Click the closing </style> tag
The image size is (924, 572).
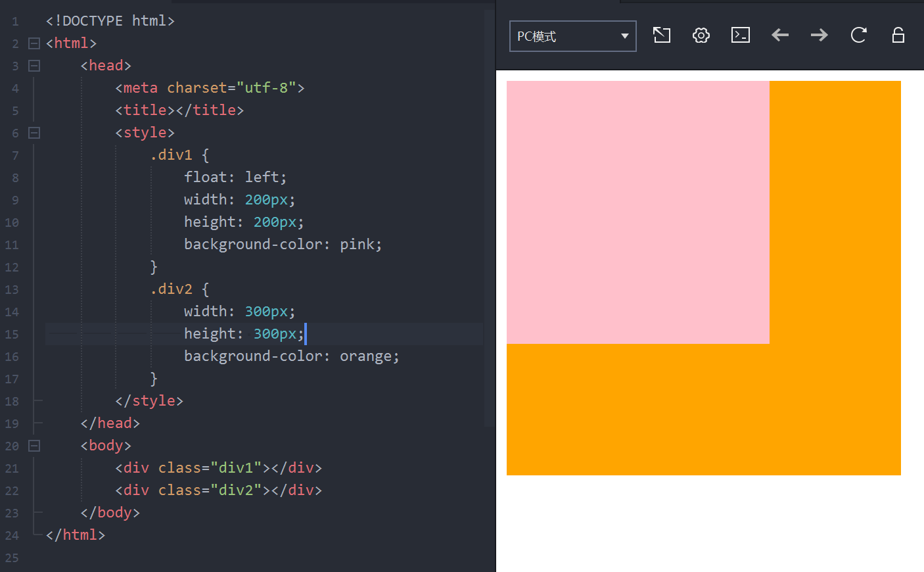(149, 401)
